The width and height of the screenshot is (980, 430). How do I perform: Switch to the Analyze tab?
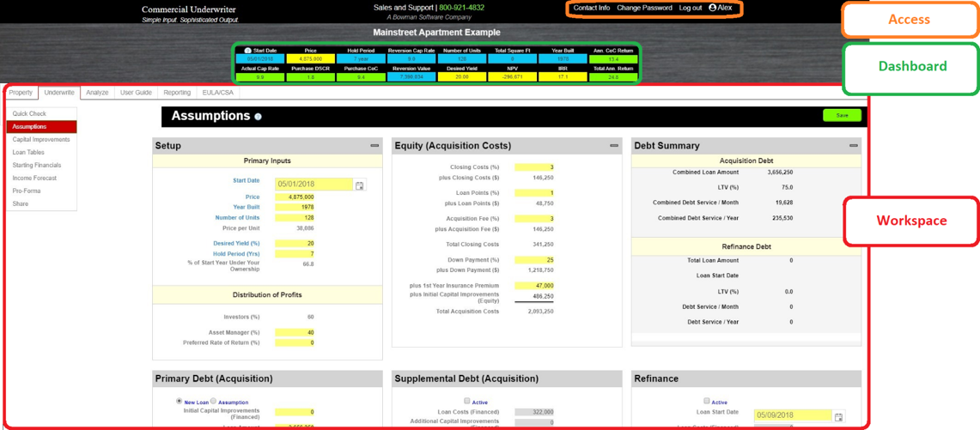(x=97, y=93)
